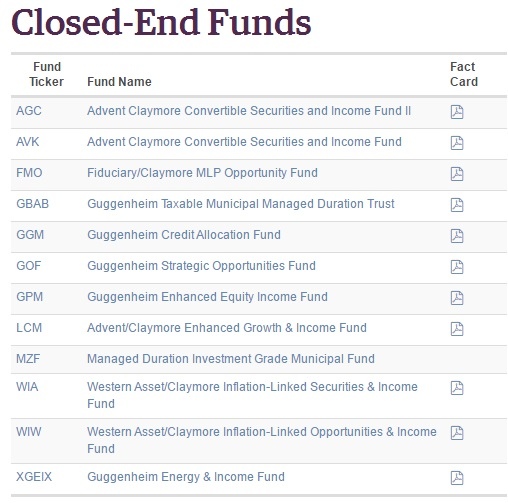Open the GBAB fact card PDF icon
Viewport: 508px width, 503px height.
click(457, 205)
